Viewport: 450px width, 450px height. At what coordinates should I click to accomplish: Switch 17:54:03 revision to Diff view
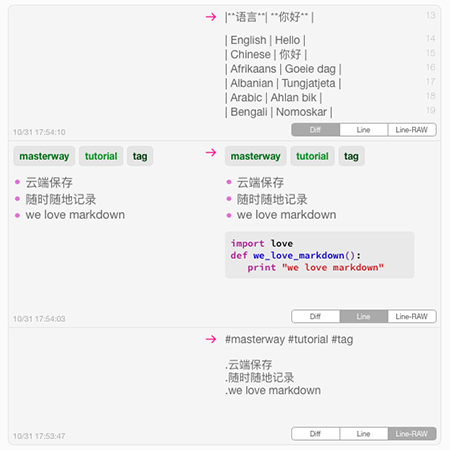click(315, 316)
